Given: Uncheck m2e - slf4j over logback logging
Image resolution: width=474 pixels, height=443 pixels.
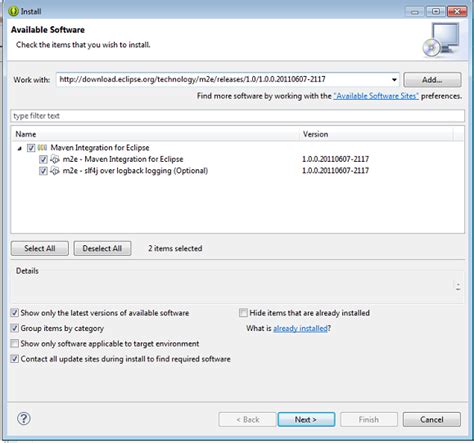Looking at the screenshot, I should click(x=43, y=171).
